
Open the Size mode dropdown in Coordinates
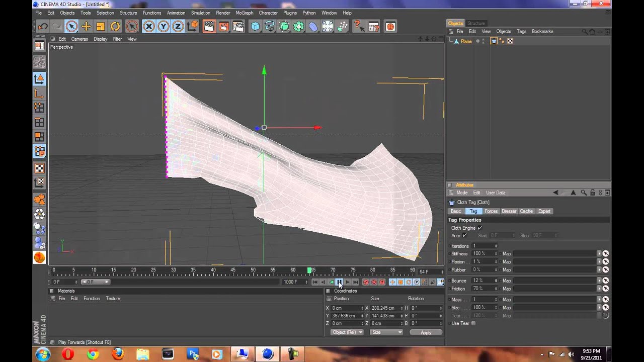(x=386, y=332)
